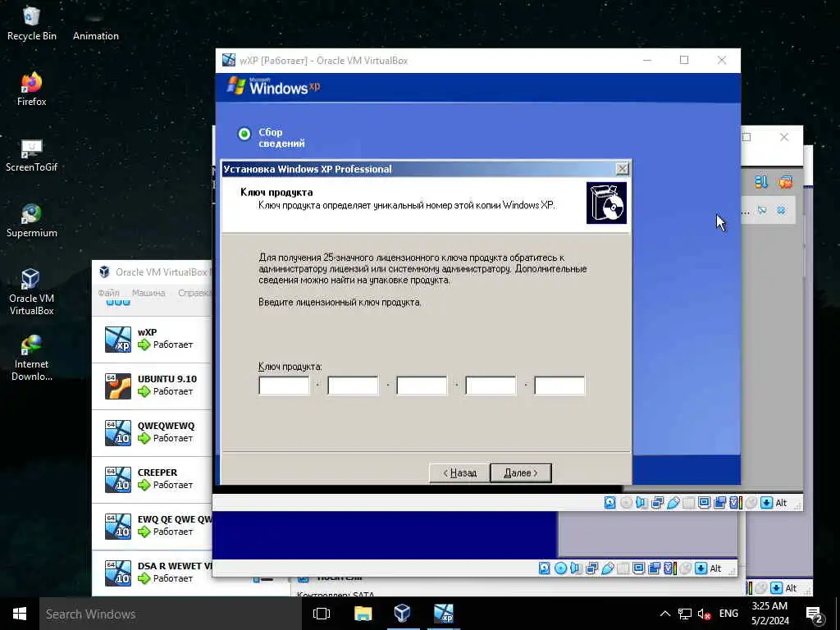Open the Oracle VM VirtualBox desktop shortcut
This screenshot has width=840, height=630.
tap(32, 292)
